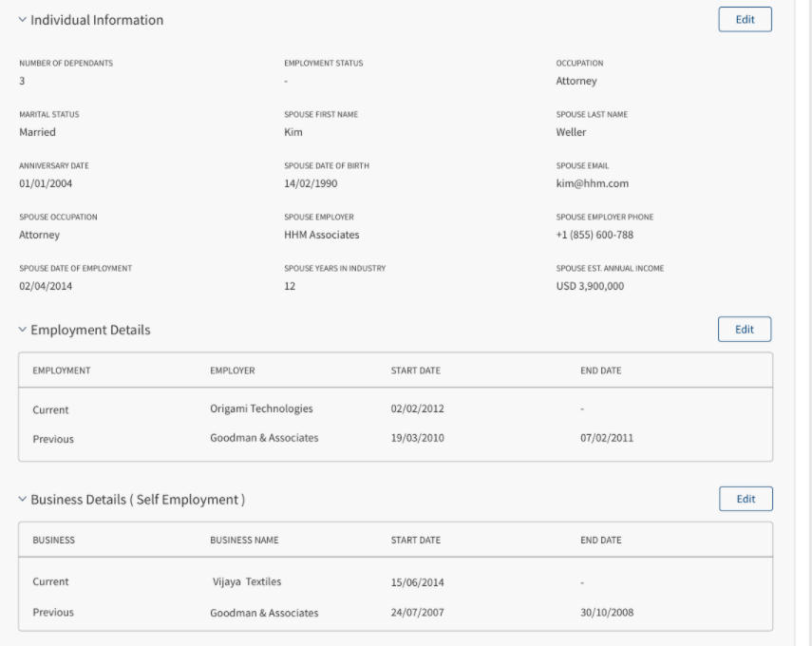Click the Individual Information heading text
Viewport: 812px width, 646px height.
point(97,20)
